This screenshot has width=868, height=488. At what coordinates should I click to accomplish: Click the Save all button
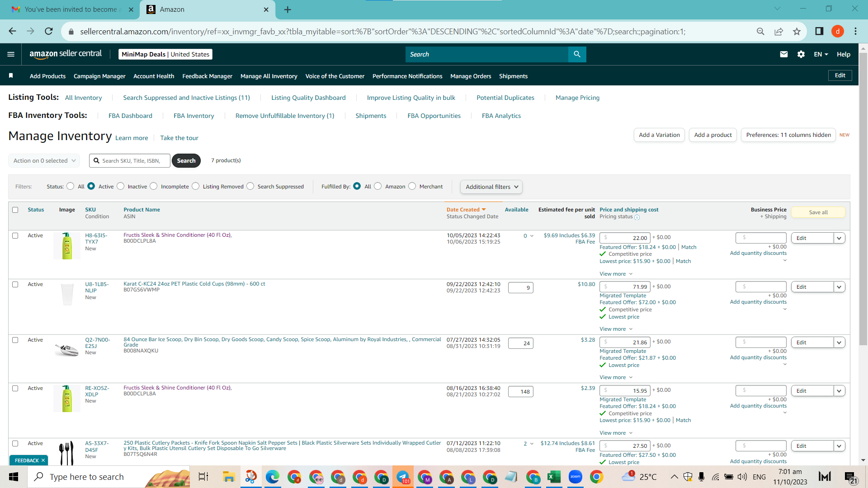pos(818,212)
